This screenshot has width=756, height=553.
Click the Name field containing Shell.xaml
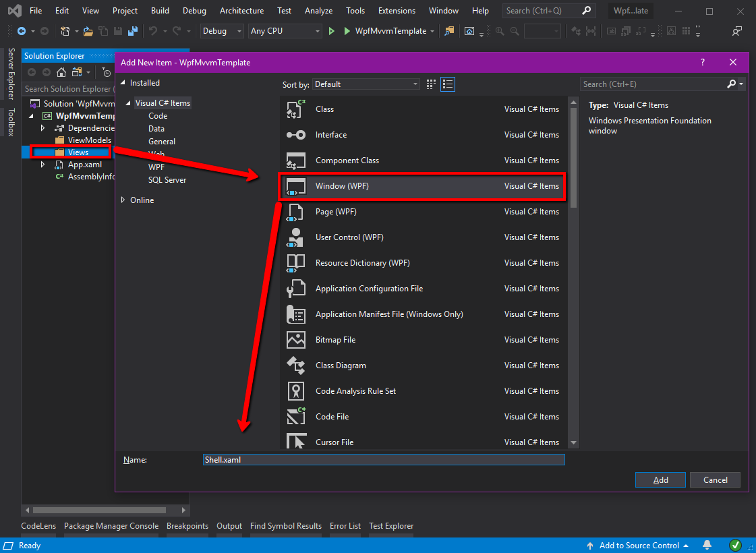(384, 460)
